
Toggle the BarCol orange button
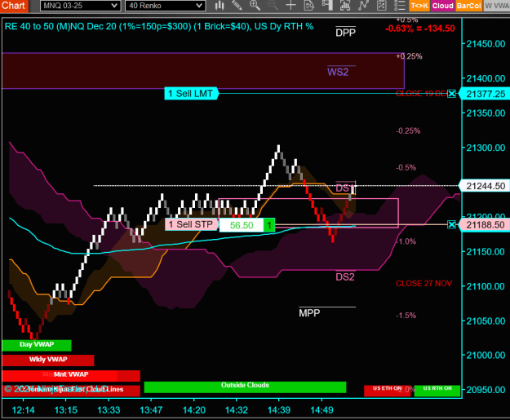(468, 6)
